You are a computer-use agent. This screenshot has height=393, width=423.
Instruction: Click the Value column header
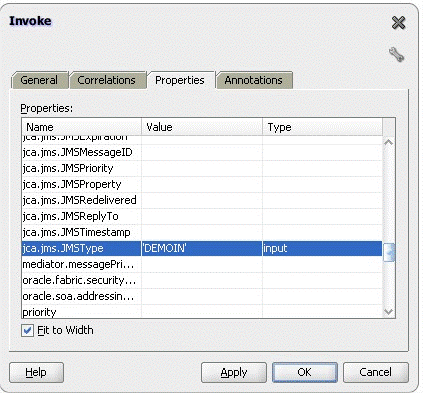[202, 127]
